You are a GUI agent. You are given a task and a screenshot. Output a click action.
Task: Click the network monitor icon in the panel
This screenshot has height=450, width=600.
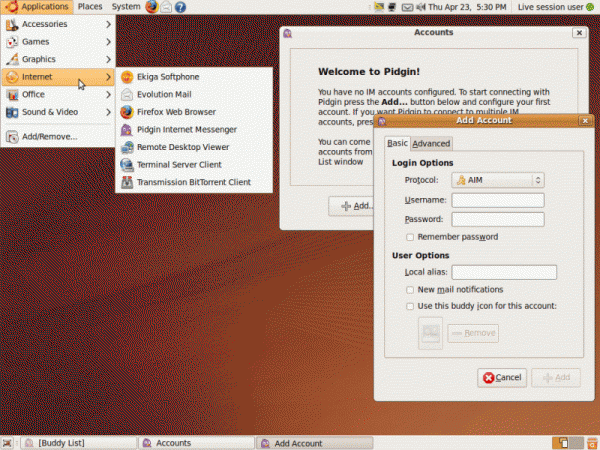[x=391, y=7]
